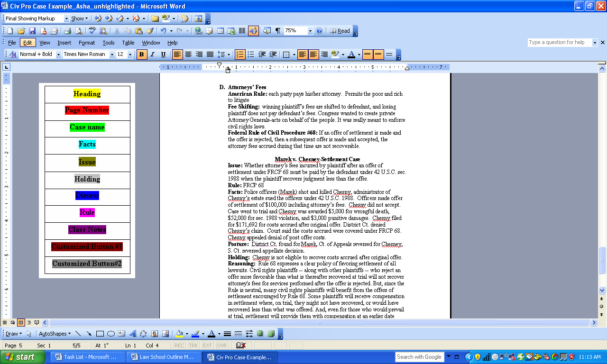
Task: Select the Oval shape tool
Action: pyautogui.click(x=111, y=334)
